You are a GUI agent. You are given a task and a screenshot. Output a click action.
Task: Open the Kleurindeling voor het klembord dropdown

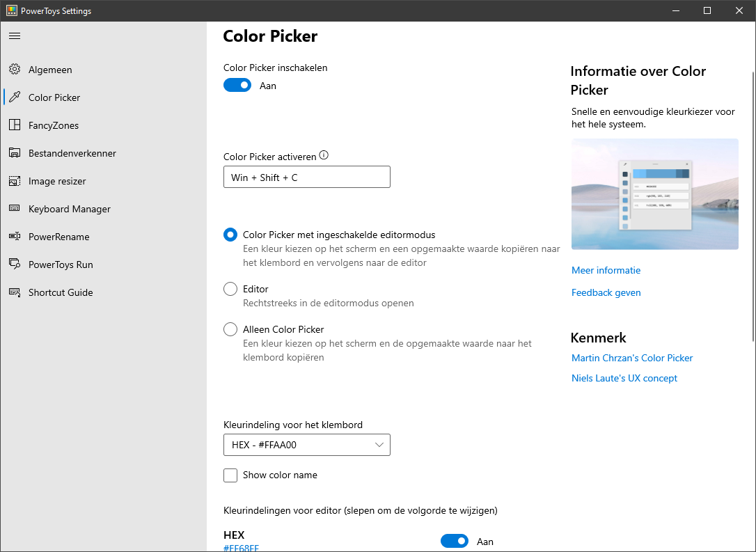(x=306, y=445)
